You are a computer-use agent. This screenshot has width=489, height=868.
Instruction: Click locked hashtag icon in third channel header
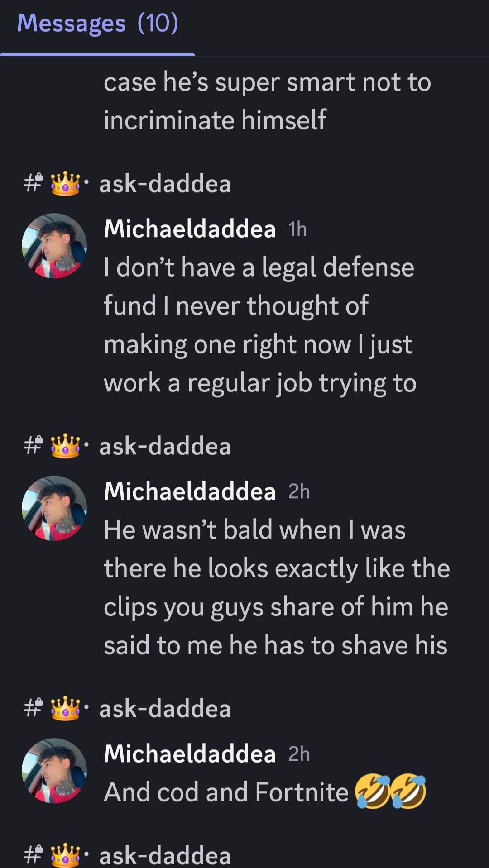[x=33, y=708]
